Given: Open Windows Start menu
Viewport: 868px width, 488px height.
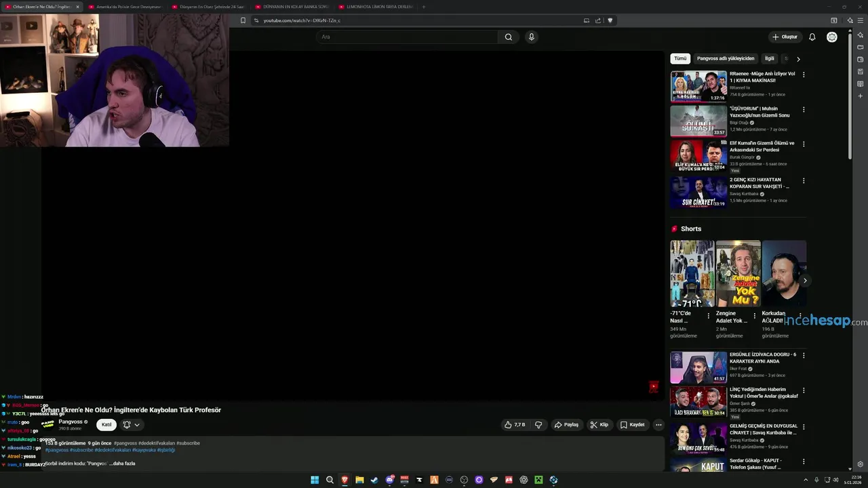Looking at the screenshot, I should click(315, 480).
